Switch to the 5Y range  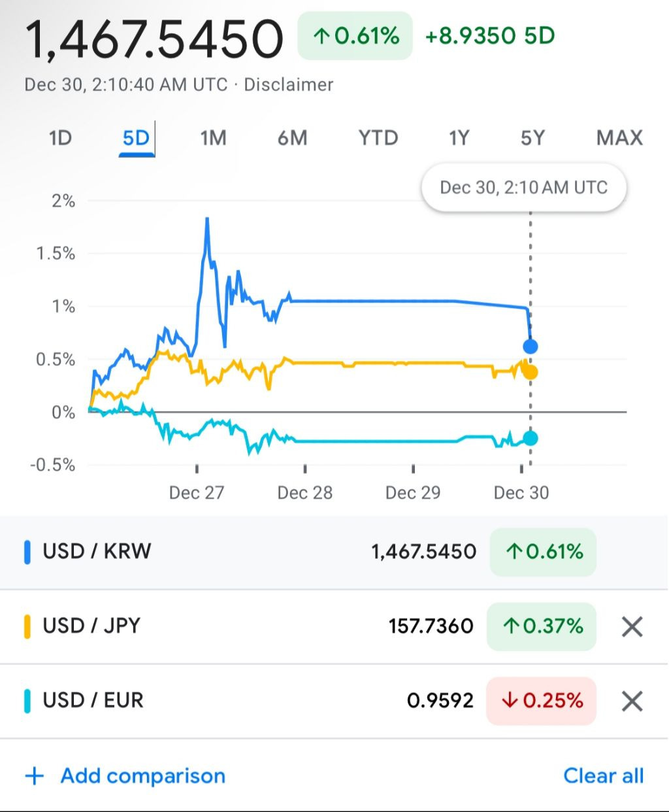pyautogui.click(x=532, y=138)
